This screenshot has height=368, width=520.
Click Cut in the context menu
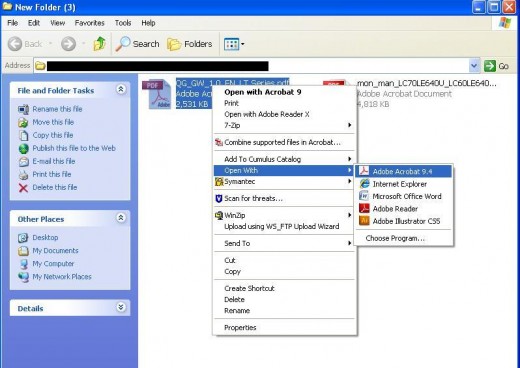[x=230, y=260]
